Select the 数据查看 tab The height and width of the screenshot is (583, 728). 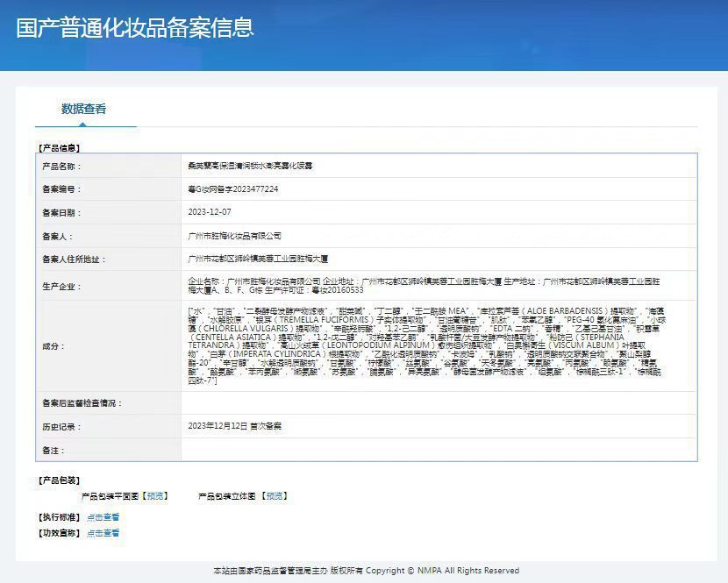[84, 109]
